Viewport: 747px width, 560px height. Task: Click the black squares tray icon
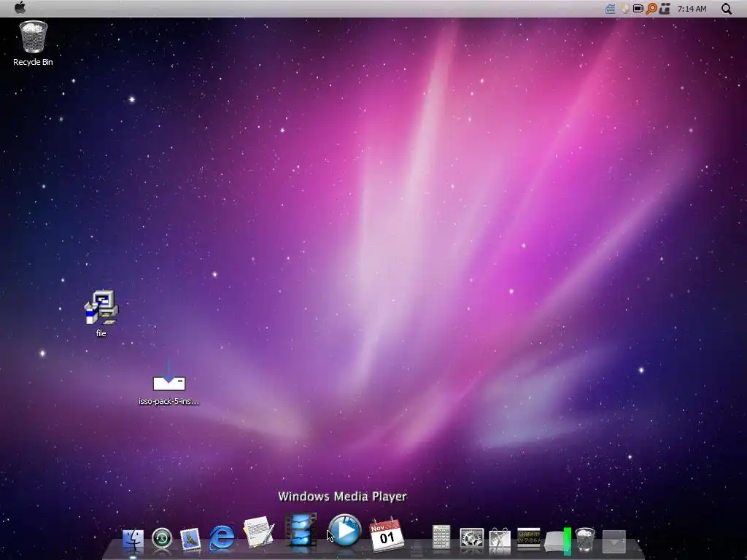pos(665,9)
